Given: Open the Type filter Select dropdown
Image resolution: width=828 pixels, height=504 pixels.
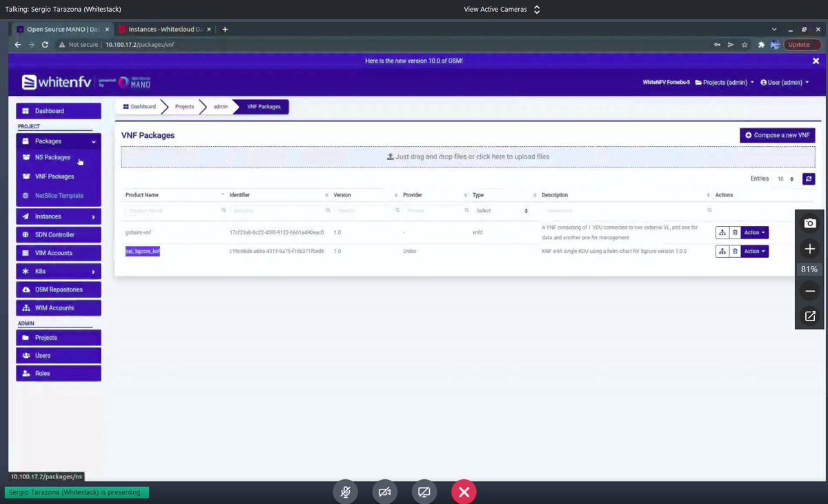Looking at the screenshot, I should pyautogui.click(x=500, y=210).
